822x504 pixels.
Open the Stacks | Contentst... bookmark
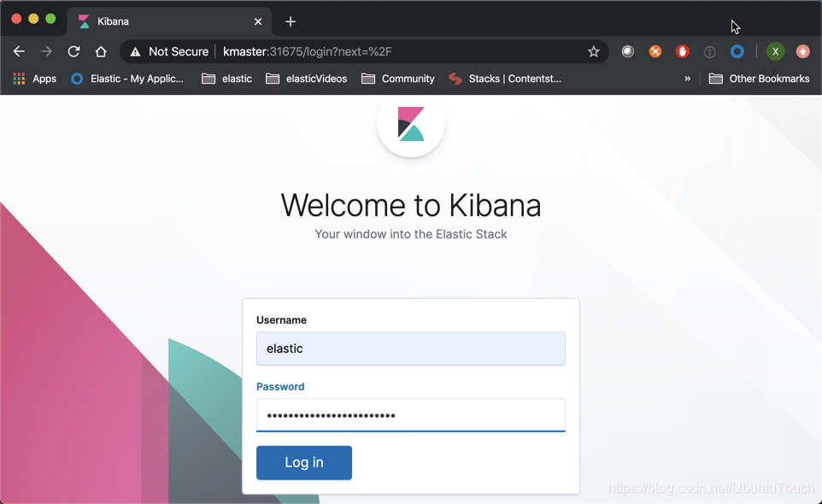505,79
